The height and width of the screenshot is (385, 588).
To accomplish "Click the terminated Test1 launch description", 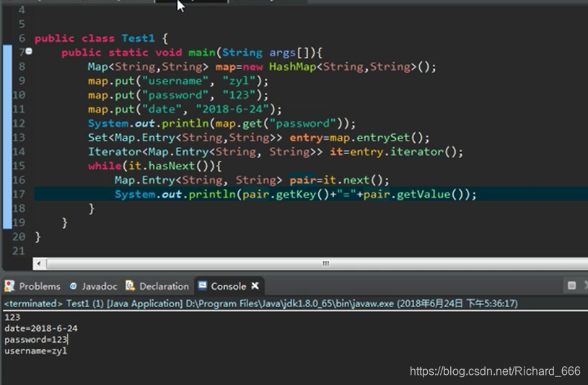I will pos(261,304).
